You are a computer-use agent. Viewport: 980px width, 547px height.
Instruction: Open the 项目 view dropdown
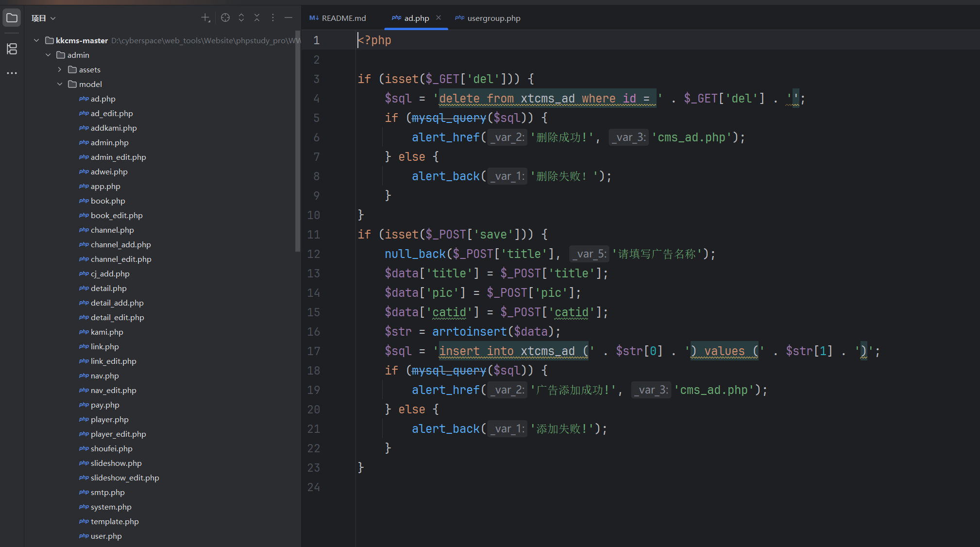[x=44, y=18]
